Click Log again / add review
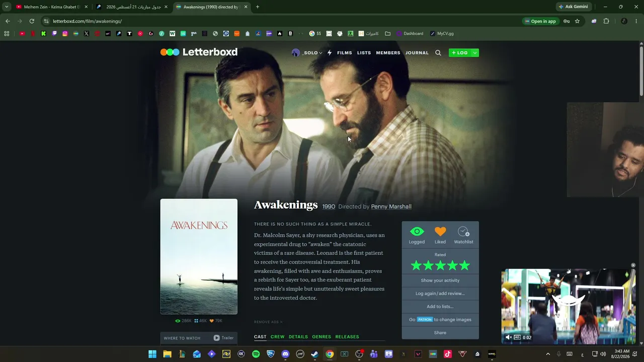The width and height of the screenshot is (644, 362). pyautogui.click(x=440, y=294)
